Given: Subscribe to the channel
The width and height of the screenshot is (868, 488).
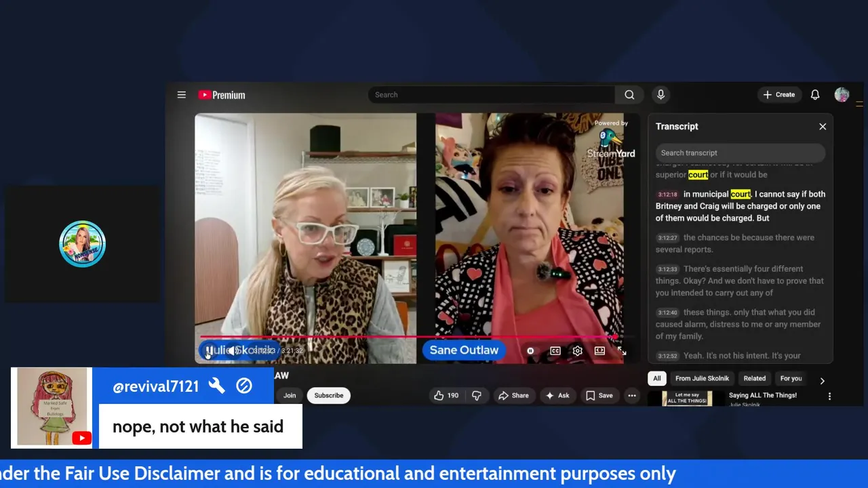Looking at the screenshot, I should coord(329,396).
